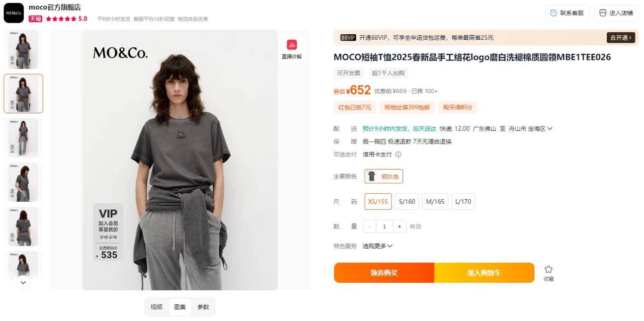Click the 加入购物车 button

tap(484, 273)
